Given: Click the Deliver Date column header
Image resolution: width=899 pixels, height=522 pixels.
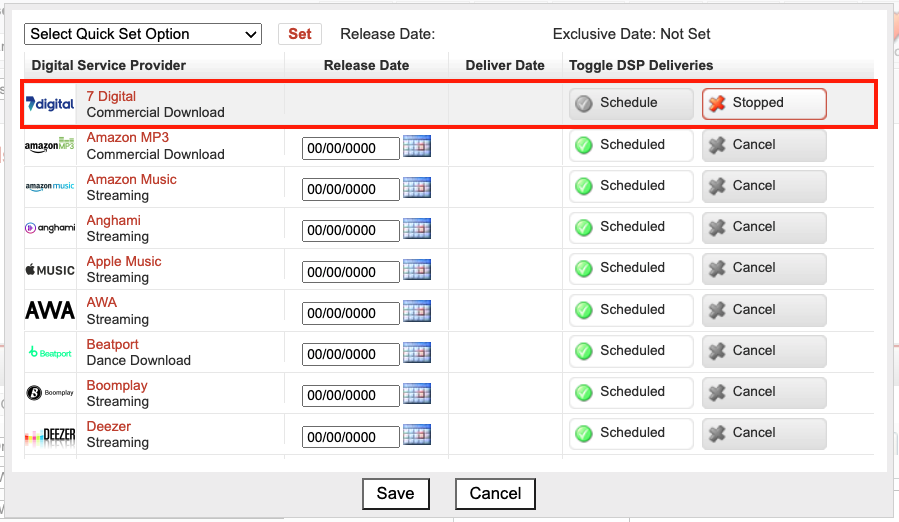Looking at the screenshot, I should (505, 65).
